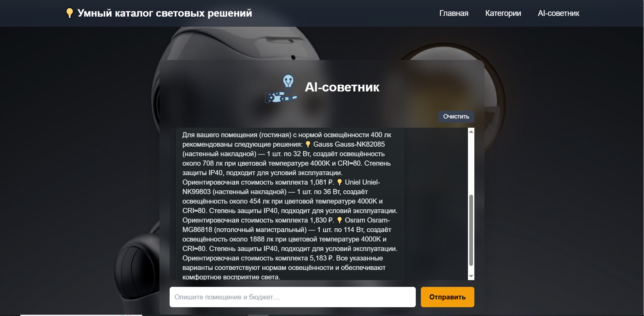
Task: Focus the 'Опишите помещение и бюджет…' input field
Action: 293,297
